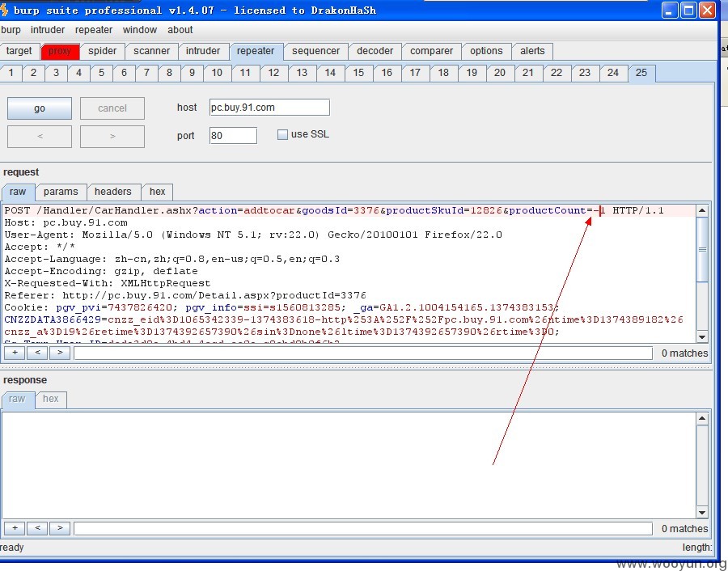Click the User-Agent header line
This screenshot has width=728, height=571.
tap(253, 235)
